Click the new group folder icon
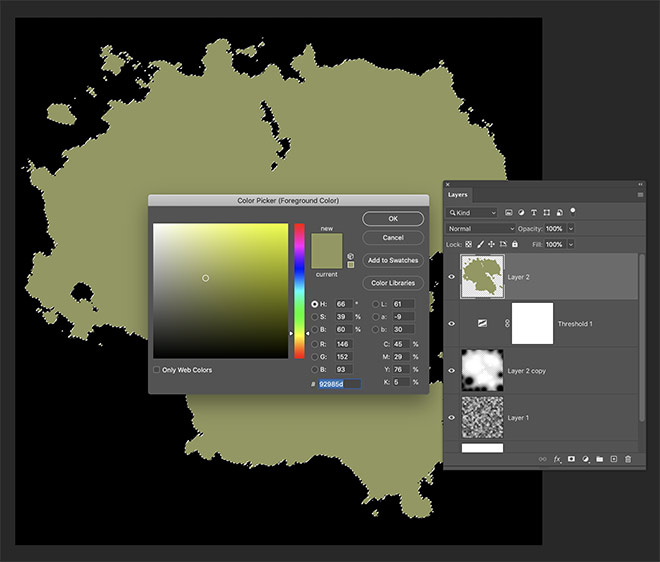This screenshot has height=562, width=660. pos(599,459)
